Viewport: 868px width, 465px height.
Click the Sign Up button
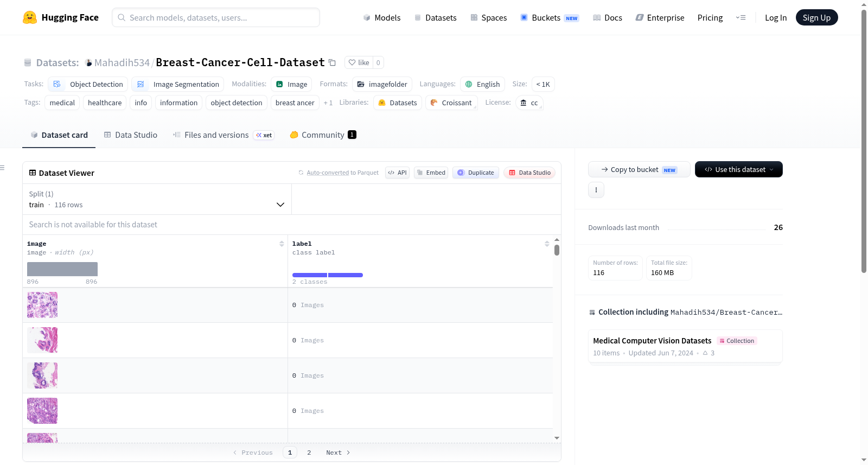(x=816, y=17)
